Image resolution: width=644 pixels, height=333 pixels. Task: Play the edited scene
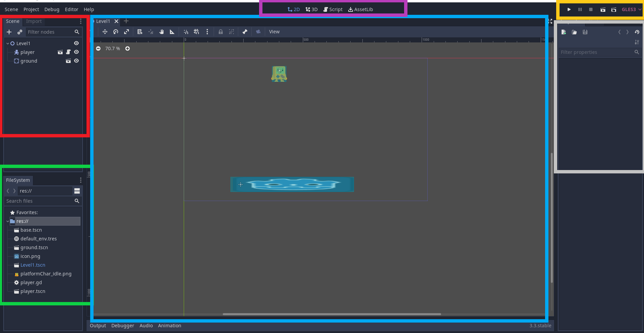tap(603, 9)
